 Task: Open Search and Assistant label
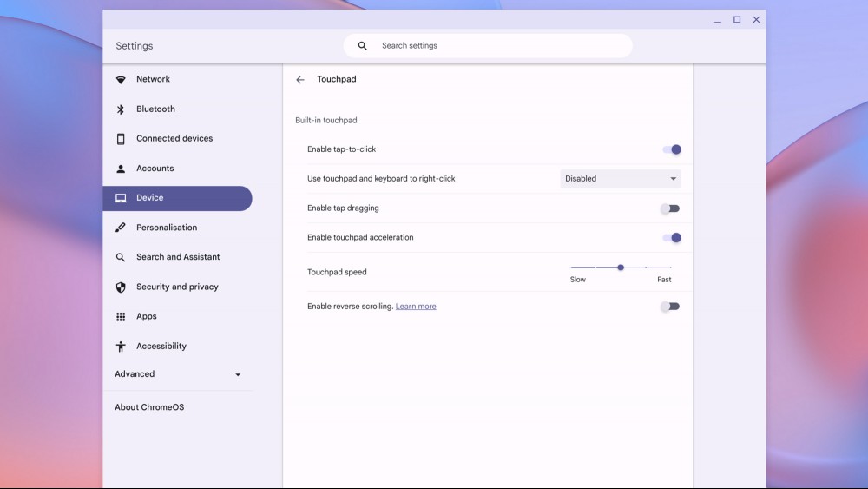(178, 257)
